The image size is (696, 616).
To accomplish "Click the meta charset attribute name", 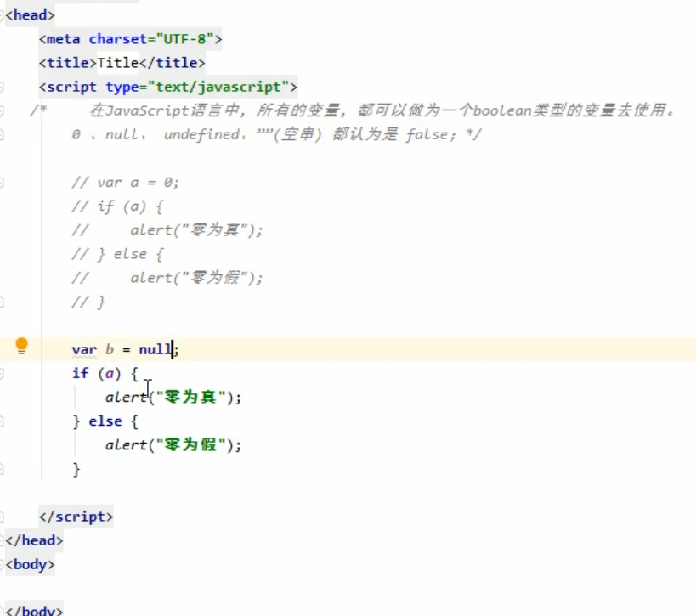I will 117,39.
